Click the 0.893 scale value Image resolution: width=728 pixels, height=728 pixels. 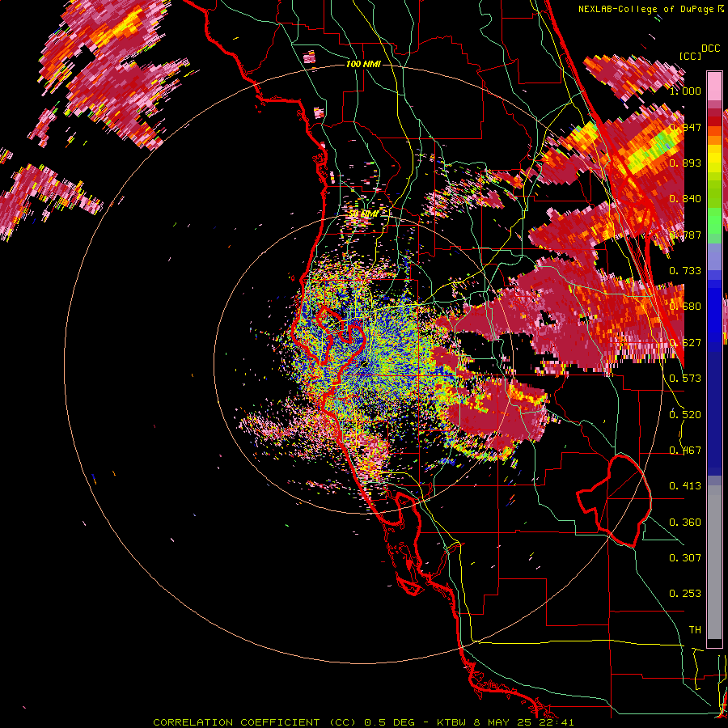click(685, 163)
